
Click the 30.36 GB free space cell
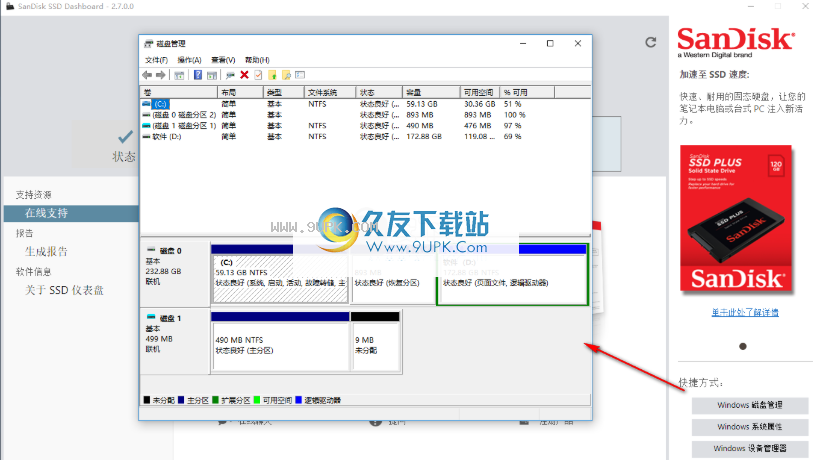[480, 104]
